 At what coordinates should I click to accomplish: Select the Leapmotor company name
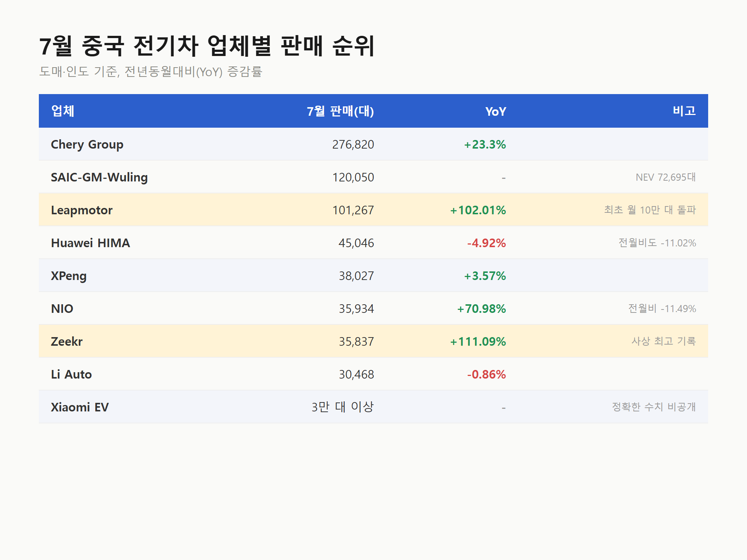[82, 210]
